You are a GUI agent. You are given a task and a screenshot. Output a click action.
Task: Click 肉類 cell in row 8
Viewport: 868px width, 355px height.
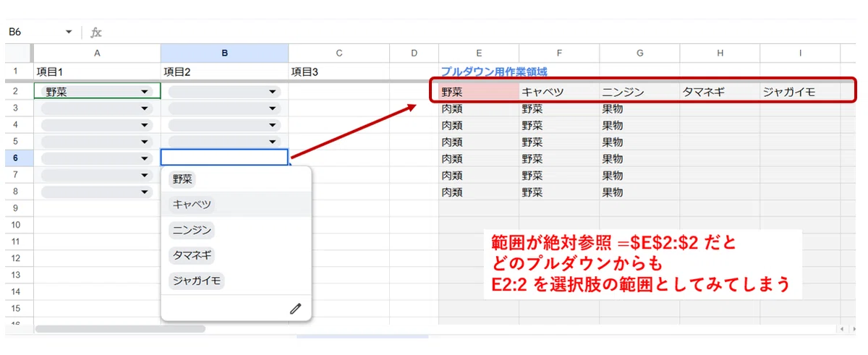point(479,192)
